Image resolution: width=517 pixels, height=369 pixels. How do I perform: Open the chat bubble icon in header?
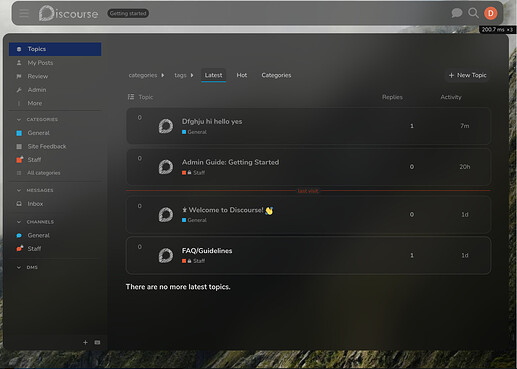tap(457, 13)
